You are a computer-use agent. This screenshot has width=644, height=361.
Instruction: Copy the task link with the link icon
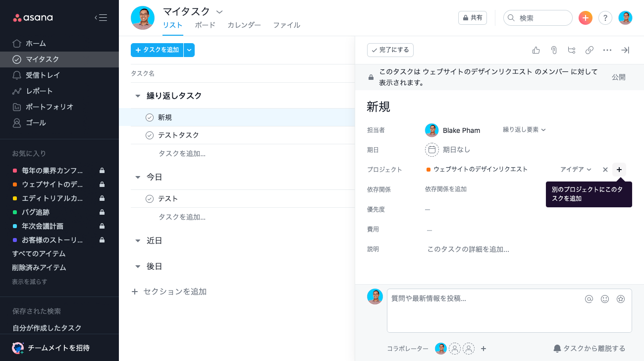pos(590,50)
